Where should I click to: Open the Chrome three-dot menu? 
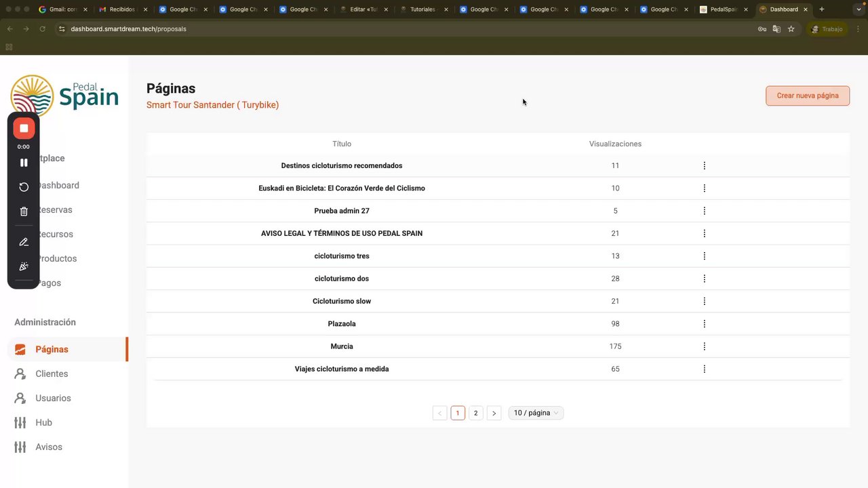[x=858, y=29]
